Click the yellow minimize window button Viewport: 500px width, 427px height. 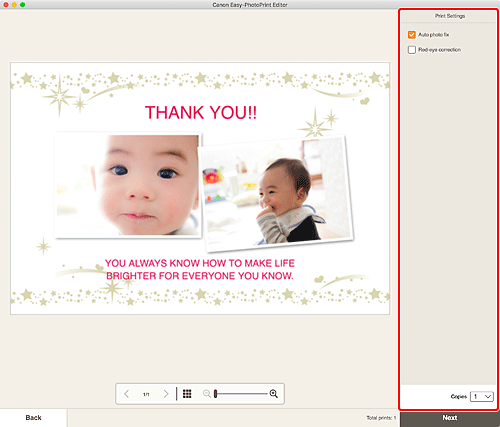pos(14,5)
